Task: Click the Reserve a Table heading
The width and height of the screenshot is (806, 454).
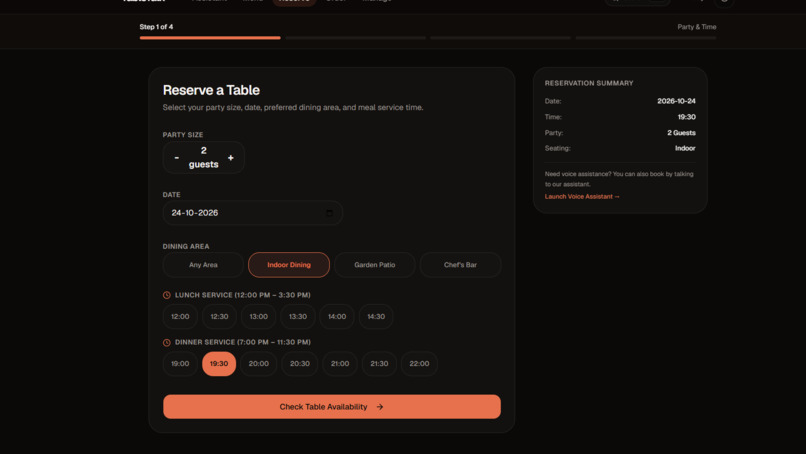Action: point(211,90)
